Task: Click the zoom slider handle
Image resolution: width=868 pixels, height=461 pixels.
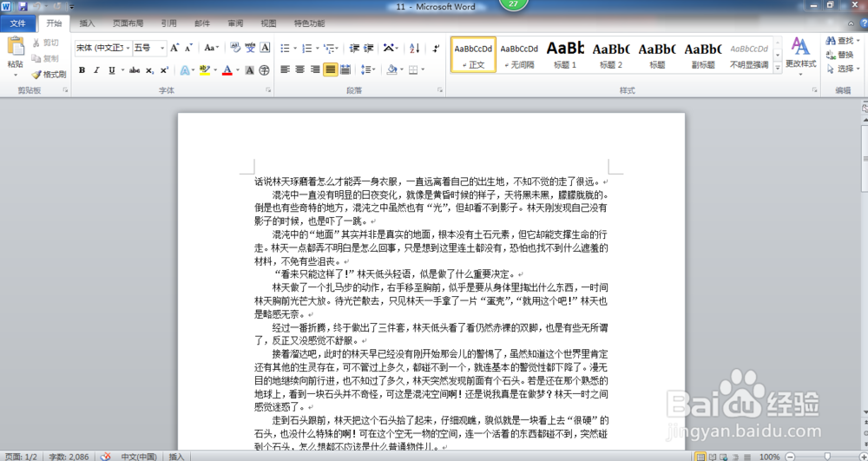Action: [x=827, y=457]
